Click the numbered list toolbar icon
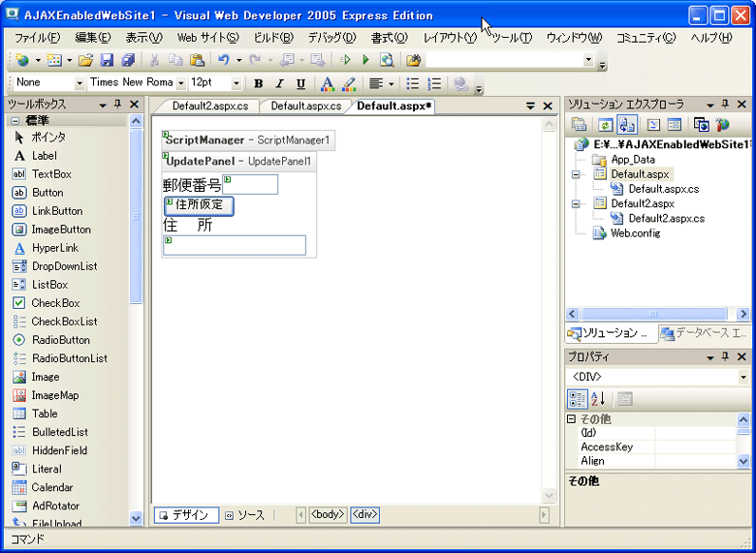The width and height of the screenshot is (756, 553). [434, 84]
